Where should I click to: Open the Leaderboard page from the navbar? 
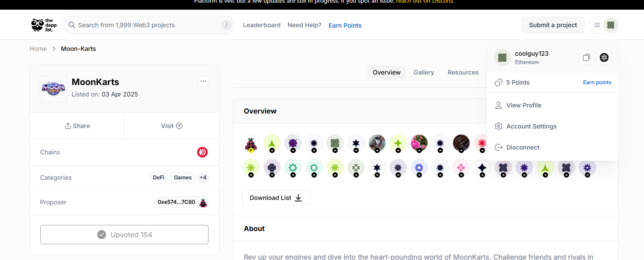click(x=262, y=25)
